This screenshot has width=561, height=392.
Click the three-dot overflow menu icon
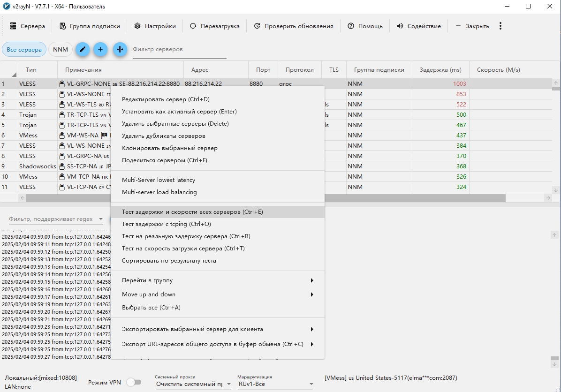(500, 26)
